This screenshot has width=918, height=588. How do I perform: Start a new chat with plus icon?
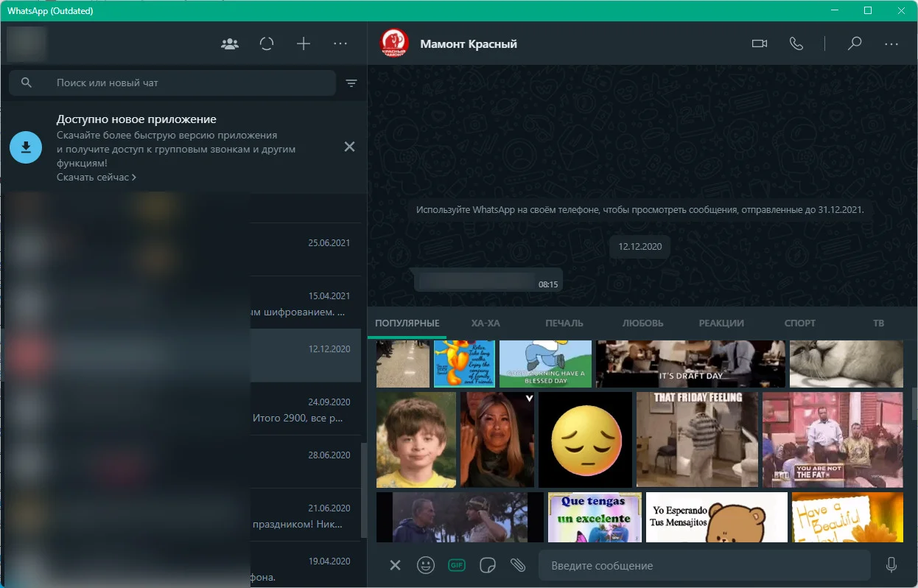point(304,44)
